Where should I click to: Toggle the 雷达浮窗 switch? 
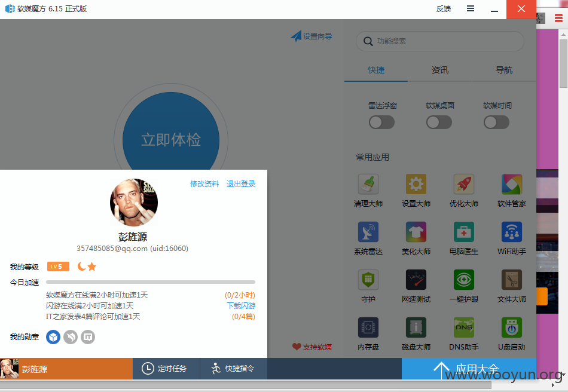pos(382,122)
